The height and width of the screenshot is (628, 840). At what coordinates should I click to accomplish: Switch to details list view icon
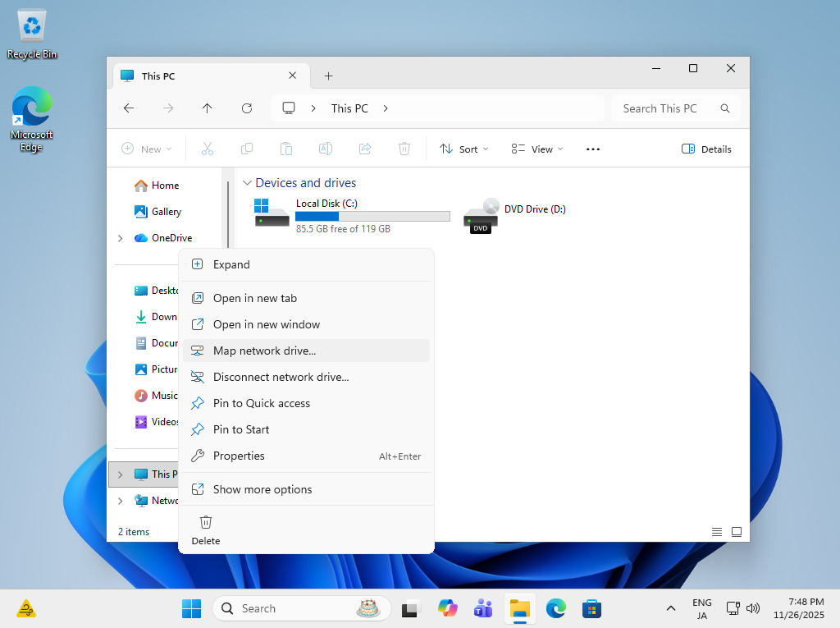pyautogui.click(x=717, y=532)
